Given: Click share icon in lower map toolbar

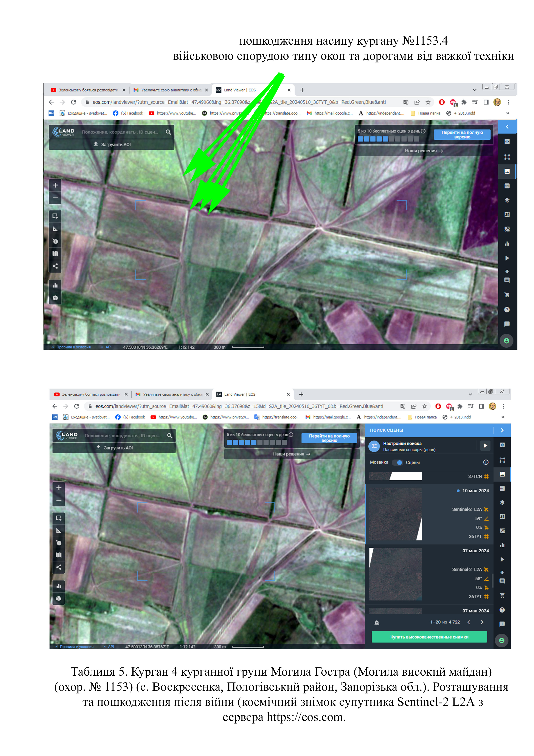Looking at the screenshot, I should 59,567.
